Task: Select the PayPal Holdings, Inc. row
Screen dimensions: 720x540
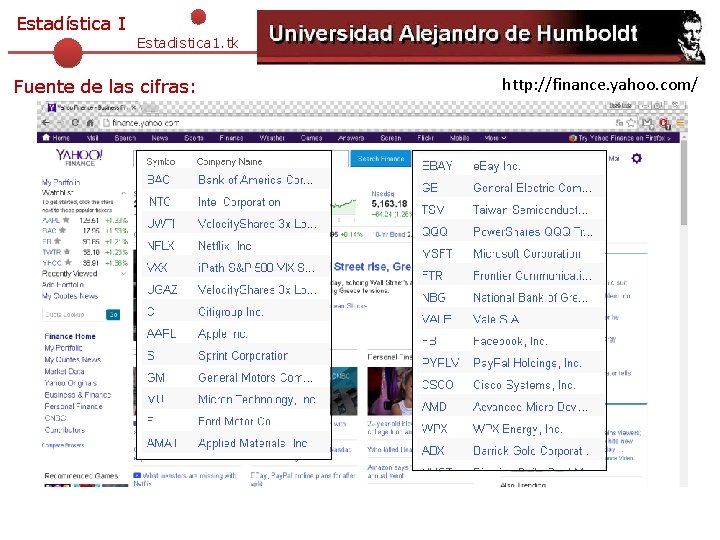Action: point(509,363)
